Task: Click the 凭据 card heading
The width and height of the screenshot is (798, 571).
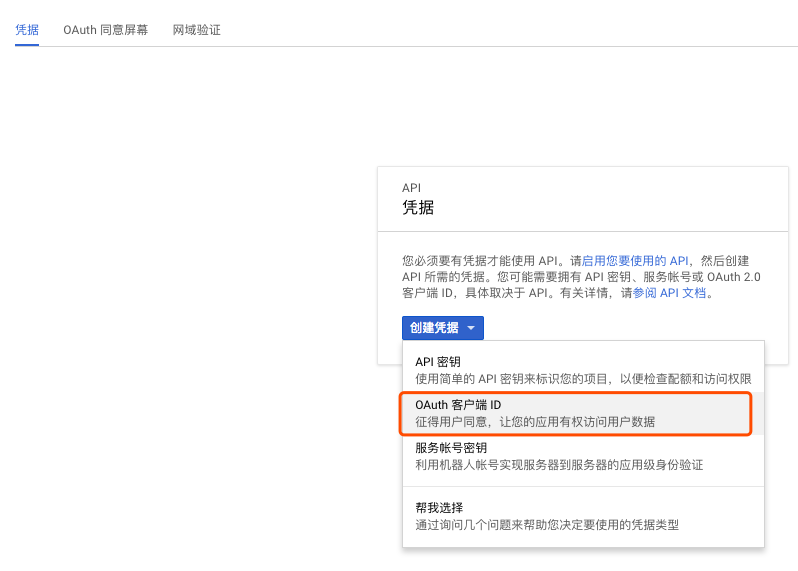Action: click(x=418, y=208)
